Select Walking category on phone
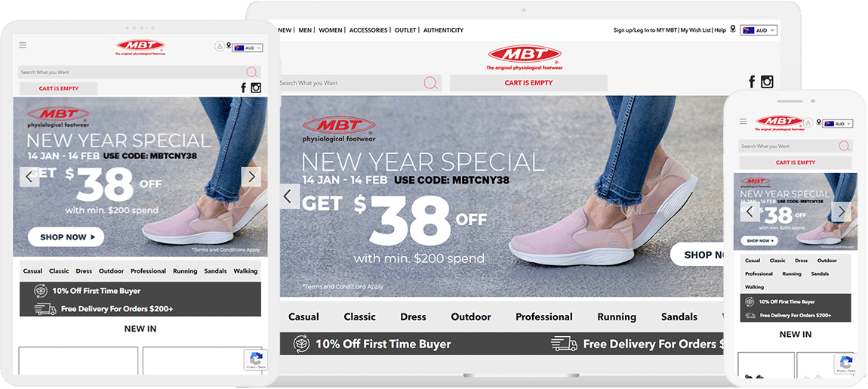 pyautogui.click(x=755, y=287)
